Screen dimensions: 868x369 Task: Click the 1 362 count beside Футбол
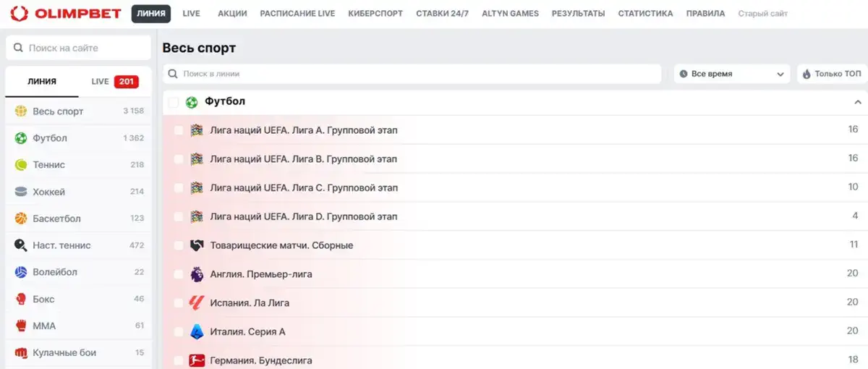click(x=134, y=138)
